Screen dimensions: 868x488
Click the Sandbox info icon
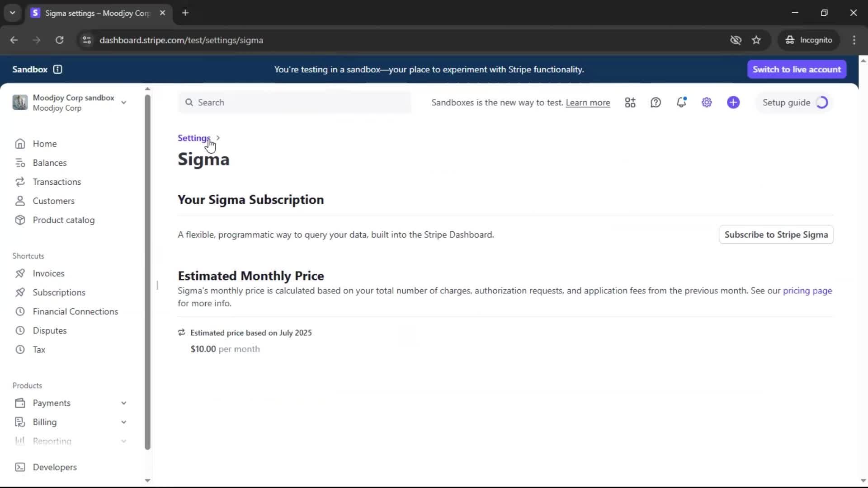click(57, 69)
